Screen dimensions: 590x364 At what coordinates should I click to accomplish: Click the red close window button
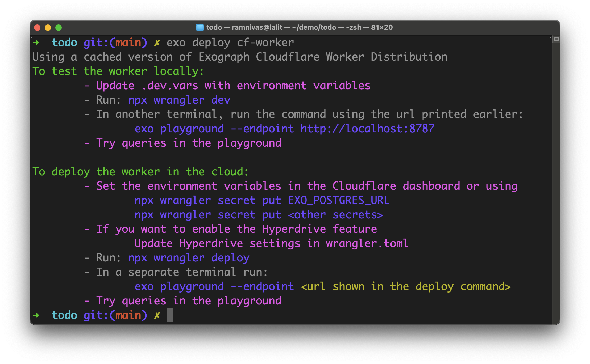pos(37,28)
